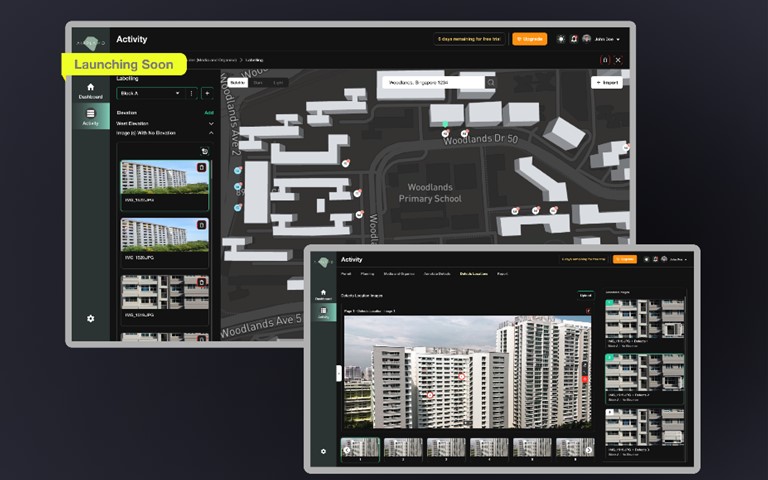Screen dimensions: 768x480
Task: Expand the West Elevation section
Action: coord(210,123)
